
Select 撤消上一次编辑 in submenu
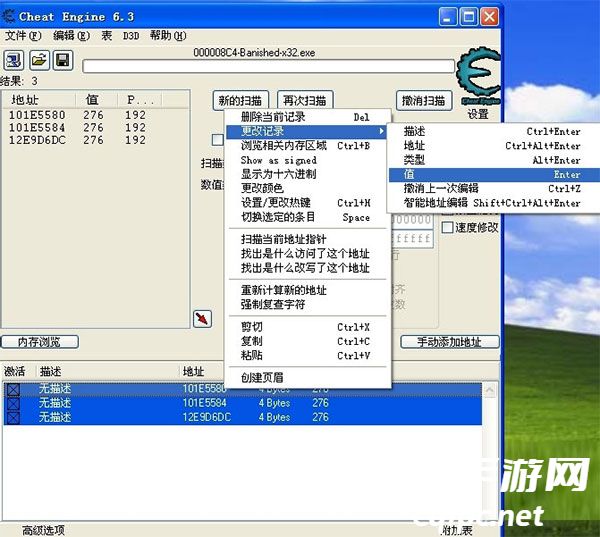(x=494, y=188)
